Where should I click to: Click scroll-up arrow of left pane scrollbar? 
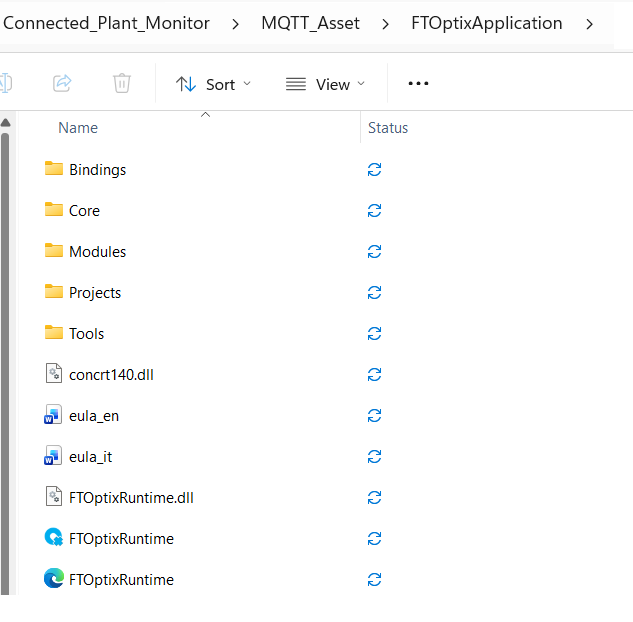pos(6,123)
